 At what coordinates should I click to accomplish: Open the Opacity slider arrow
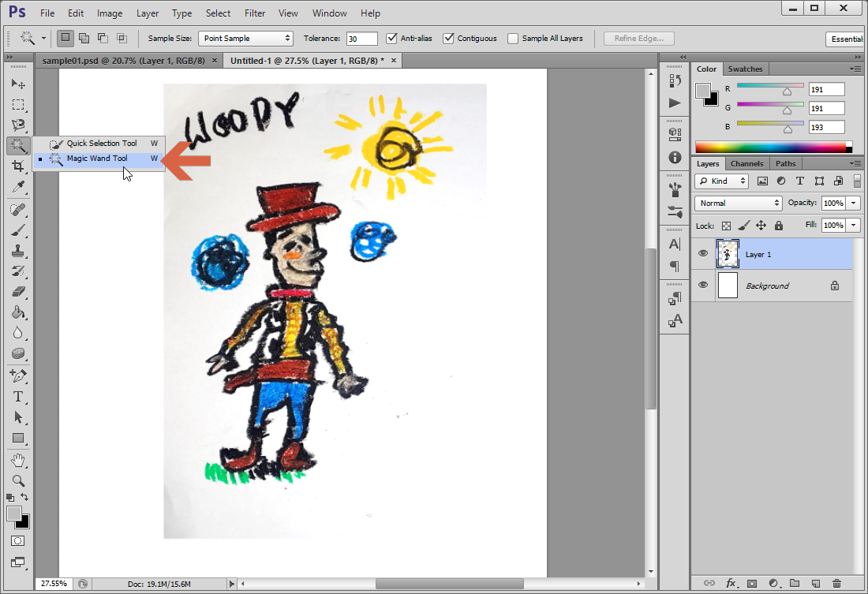click(854, 204)
